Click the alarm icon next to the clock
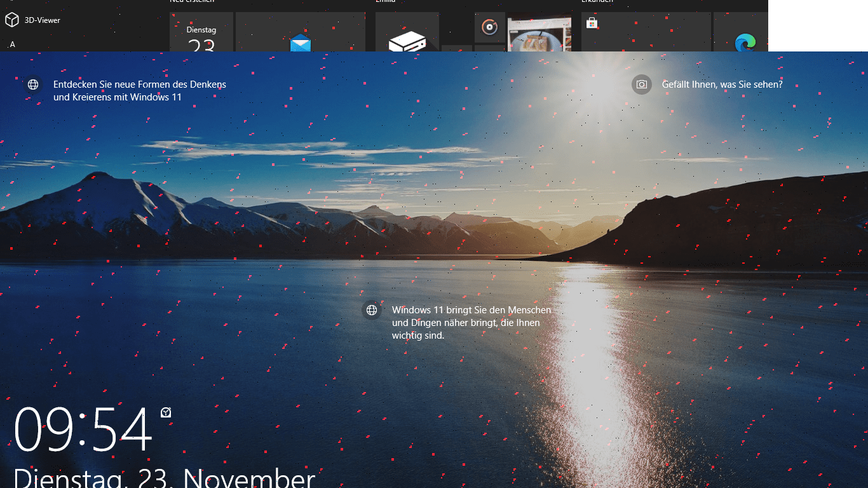 click(x=166, y=412)
